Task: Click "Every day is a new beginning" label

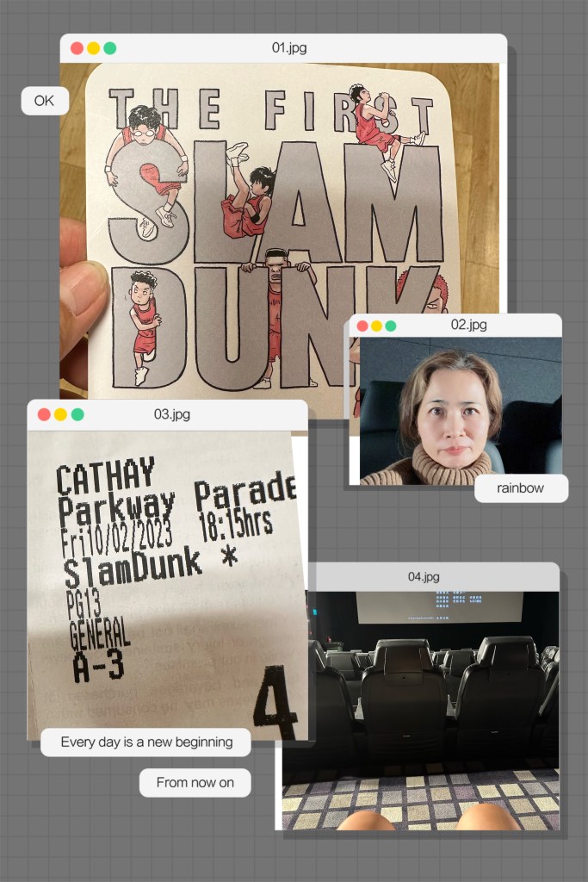Action: 146,742
